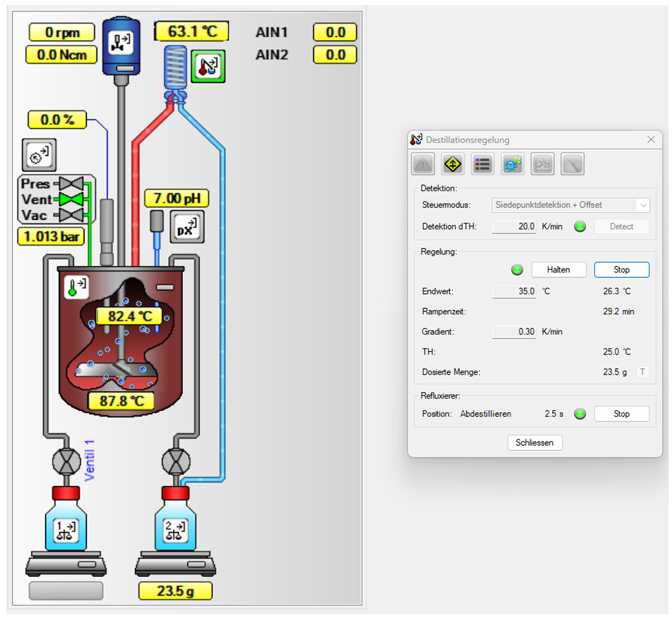672x617 pixels.
Task: Click the greyed probe toolbar icon
Action: (x=573, y=164)
